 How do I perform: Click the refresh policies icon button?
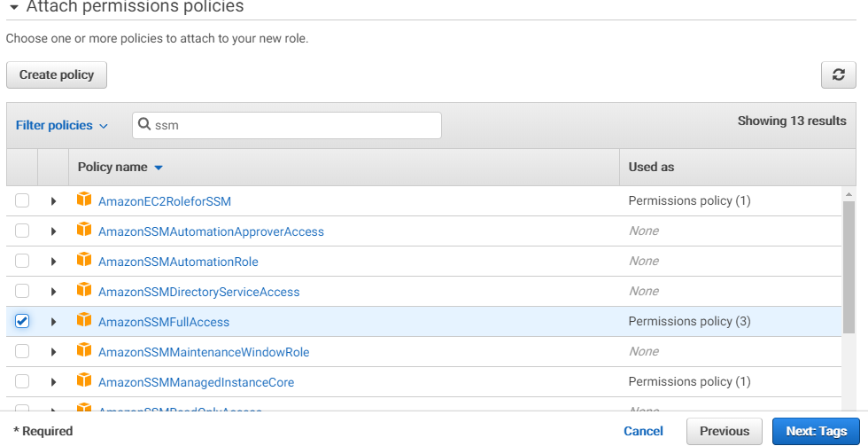pyautogui.click(x=838, y=74)
